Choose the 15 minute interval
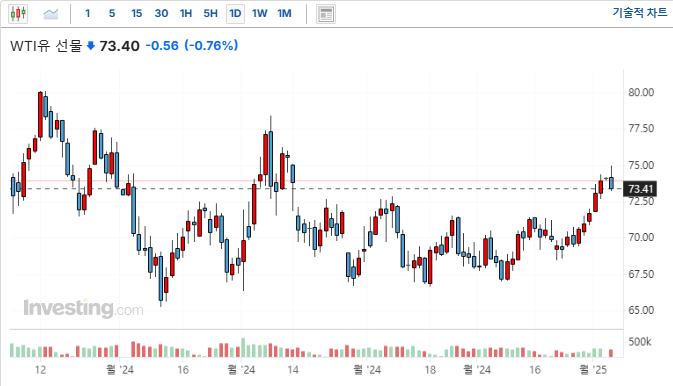 (x=136, y=13)
